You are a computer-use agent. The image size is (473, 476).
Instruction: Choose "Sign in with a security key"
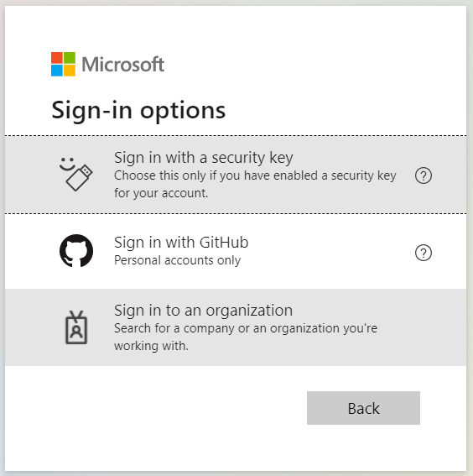pyautogui.click(x=236, y=175)
